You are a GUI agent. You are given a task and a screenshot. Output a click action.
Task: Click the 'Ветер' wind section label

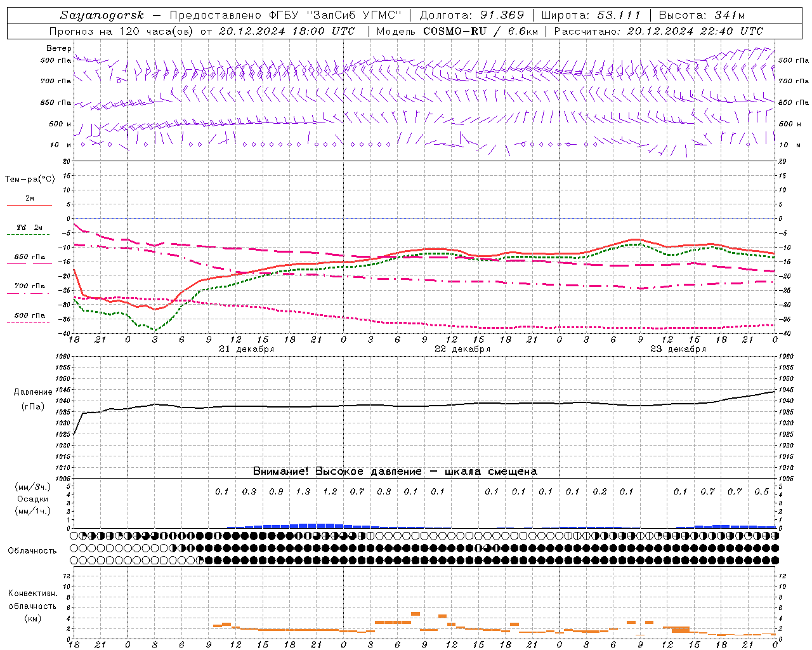(58, 48)
